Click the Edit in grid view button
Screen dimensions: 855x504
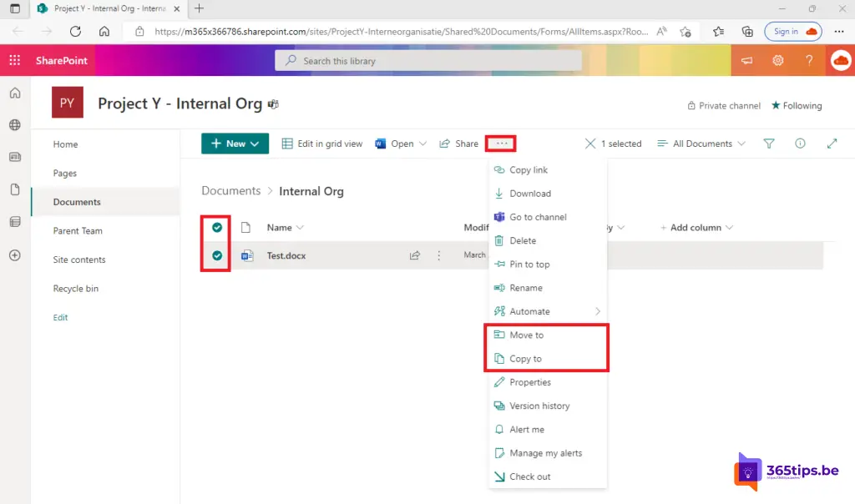(x=322, y=144)
